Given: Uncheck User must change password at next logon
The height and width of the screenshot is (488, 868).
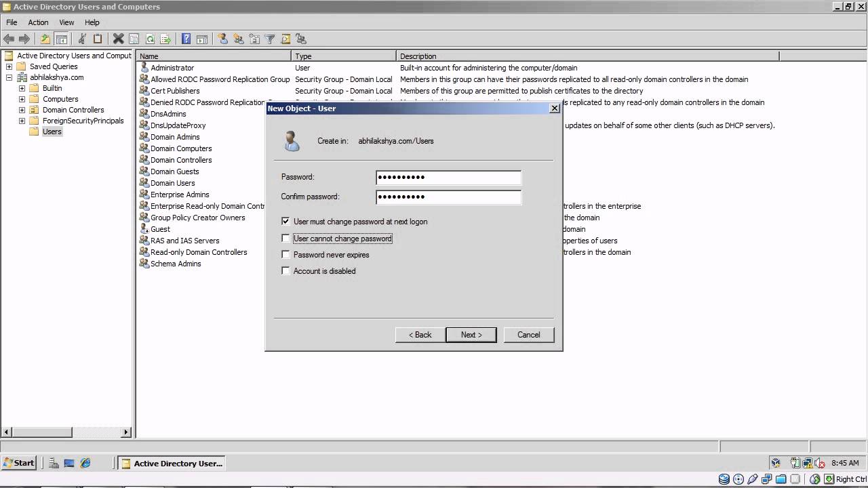Looking at the screenshot, I should 285,221.
